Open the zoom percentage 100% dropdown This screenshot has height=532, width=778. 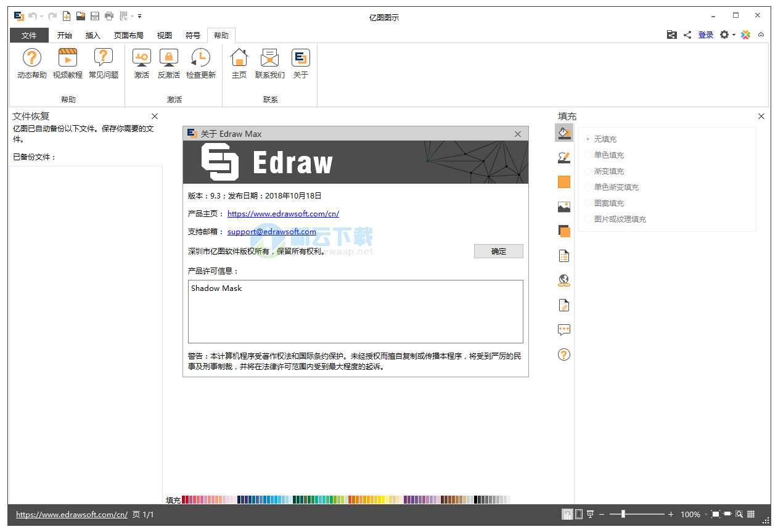705,515
